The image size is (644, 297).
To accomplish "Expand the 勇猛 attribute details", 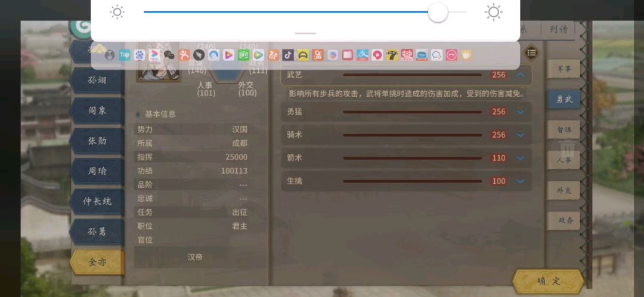I will pyautogui.click(x=521, y=112).
